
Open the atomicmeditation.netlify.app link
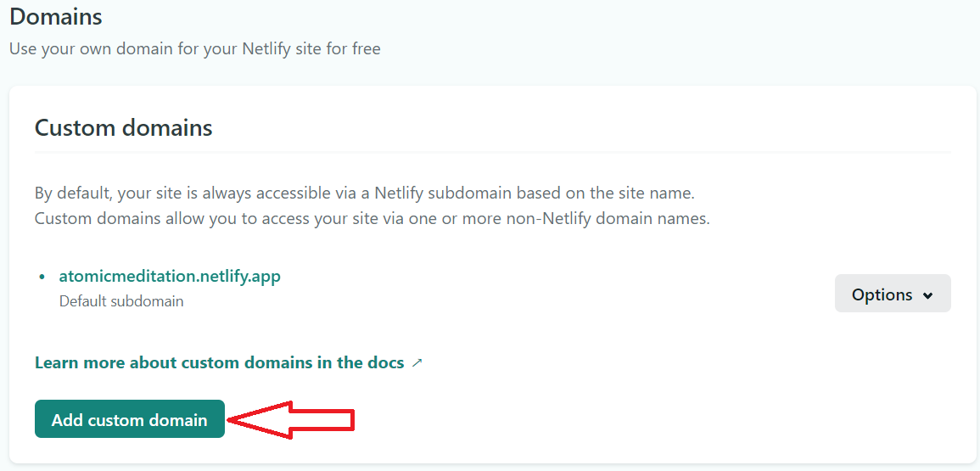pos(170,276)
